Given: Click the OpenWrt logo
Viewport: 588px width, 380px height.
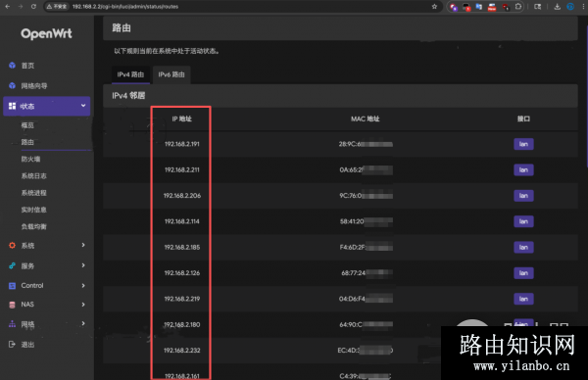Looking at the screenshot, I should tap(46, 33).
